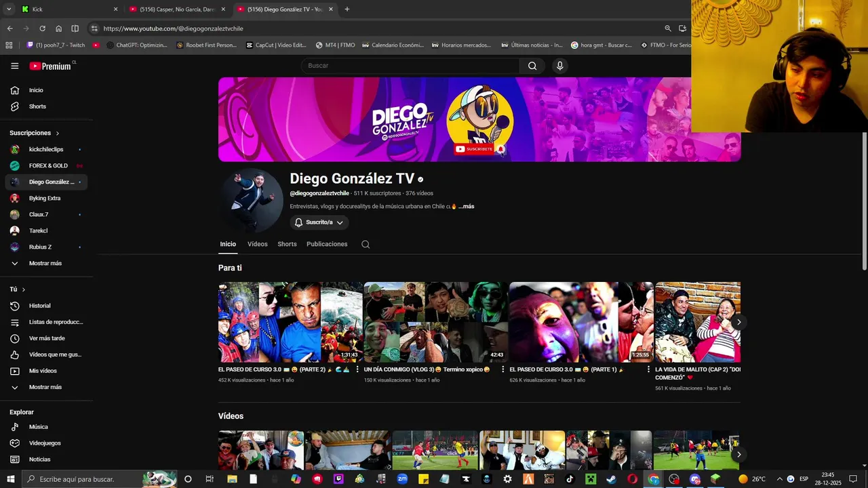Click the Diego González TV avatar
Image resolution: width=868 pixels, height=488 pixels.
[251, 201]
